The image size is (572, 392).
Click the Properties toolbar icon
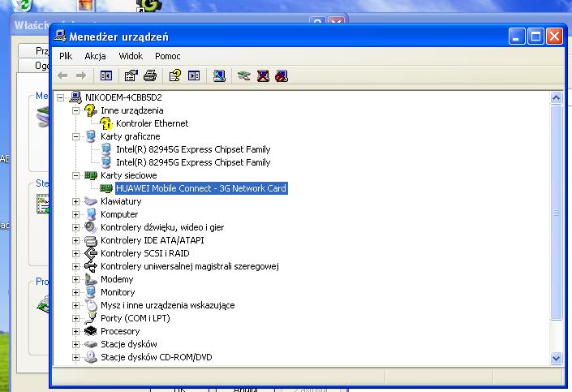click(131, 75)
